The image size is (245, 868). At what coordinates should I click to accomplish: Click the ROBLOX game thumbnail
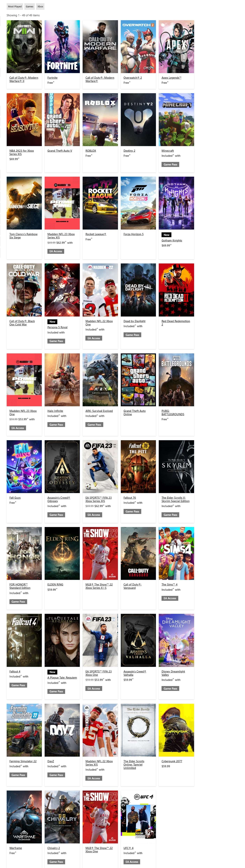(x=100, y=120)
